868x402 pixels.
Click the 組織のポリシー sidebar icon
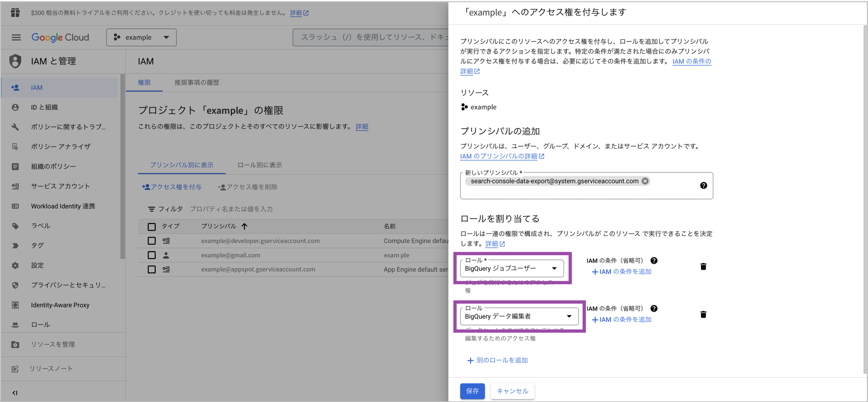(x=15, y=166)
